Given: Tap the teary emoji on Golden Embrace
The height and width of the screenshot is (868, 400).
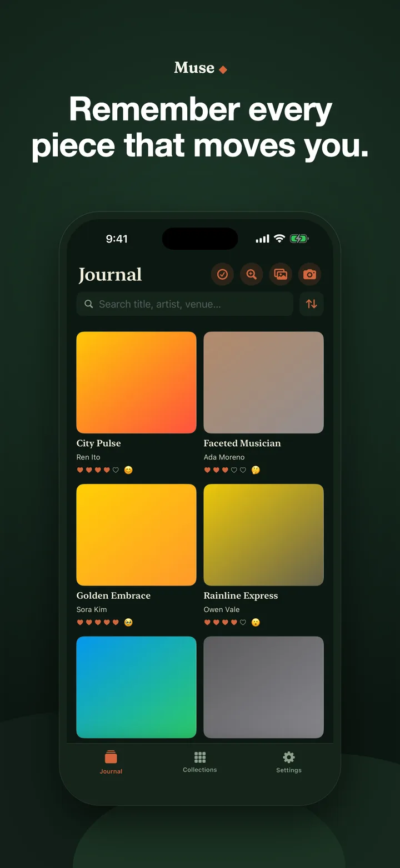Looking at the screenshot, I should (x=128, y=623).
